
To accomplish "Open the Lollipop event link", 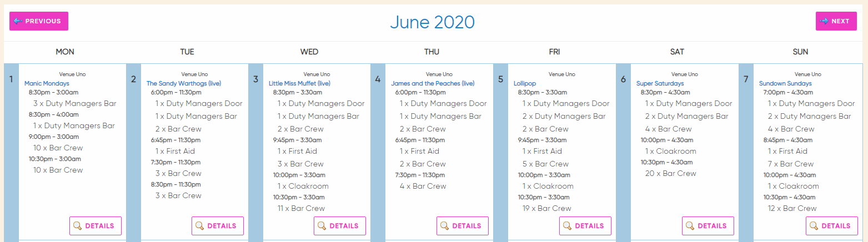I will click(525, 83).
